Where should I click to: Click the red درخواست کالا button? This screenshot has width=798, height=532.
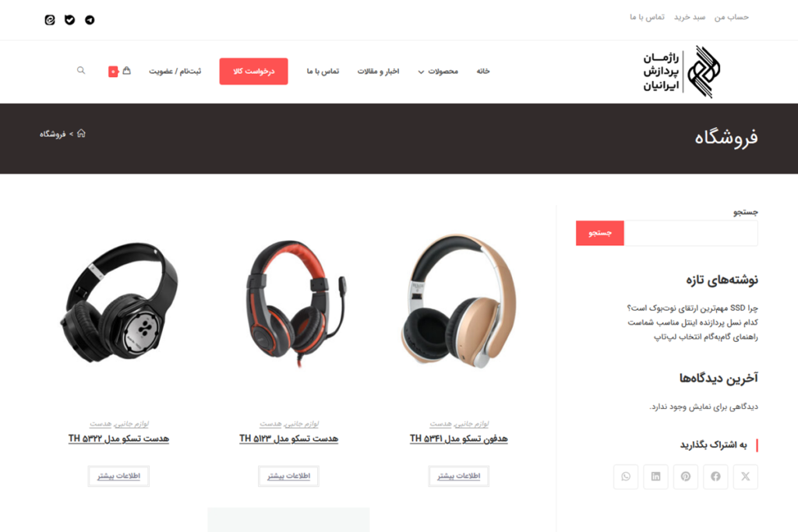[x=253, y=71]
